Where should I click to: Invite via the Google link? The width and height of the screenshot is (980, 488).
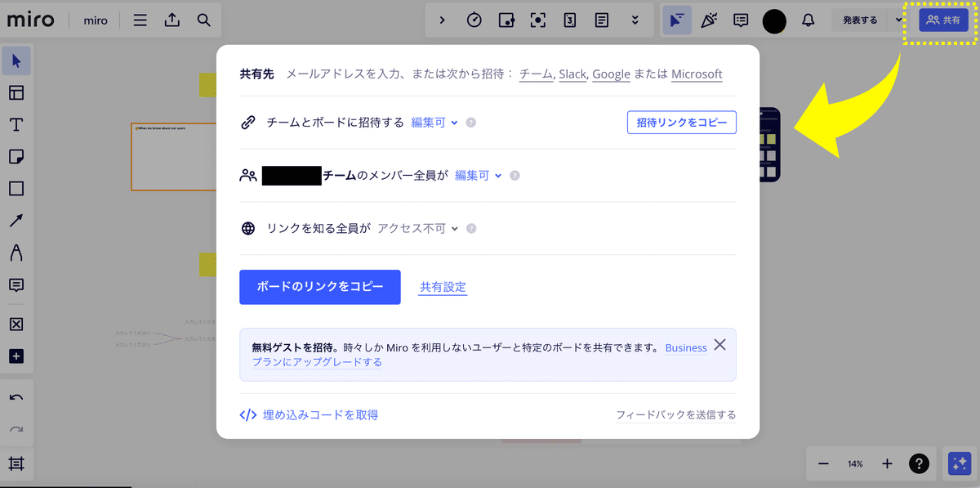(x=611, y=74)
